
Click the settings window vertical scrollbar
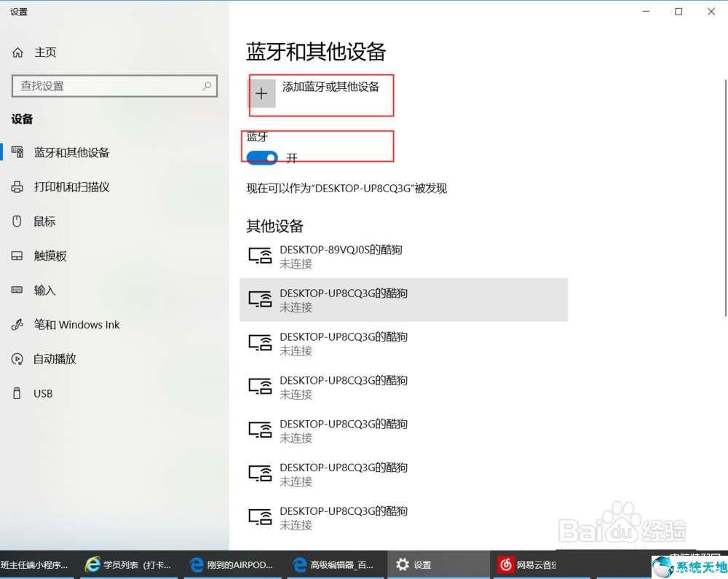tap(725, 198)
